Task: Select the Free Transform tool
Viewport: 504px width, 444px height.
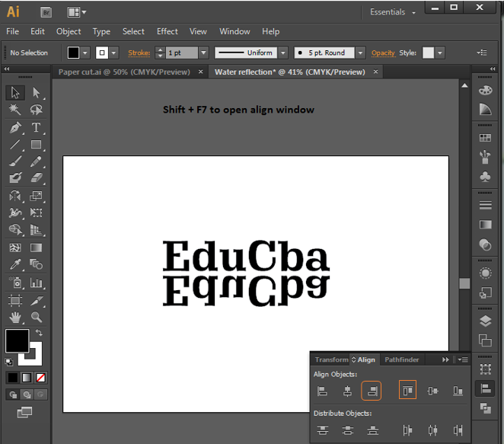Action: pyautogui.click(x=37, y=212)
